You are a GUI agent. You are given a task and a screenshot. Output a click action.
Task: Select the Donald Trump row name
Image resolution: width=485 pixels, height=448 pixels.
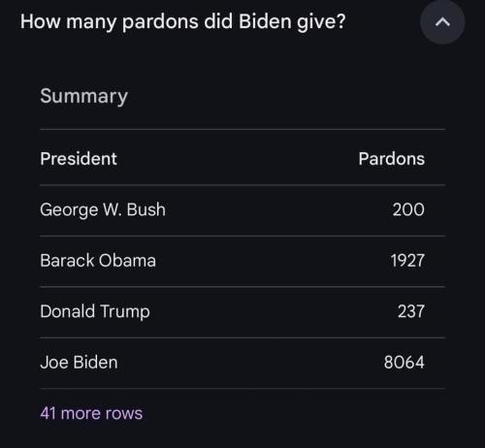[95, 311]
